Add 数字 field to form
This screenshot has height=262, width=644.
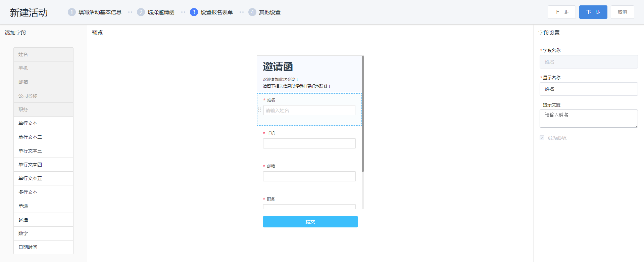43,233
